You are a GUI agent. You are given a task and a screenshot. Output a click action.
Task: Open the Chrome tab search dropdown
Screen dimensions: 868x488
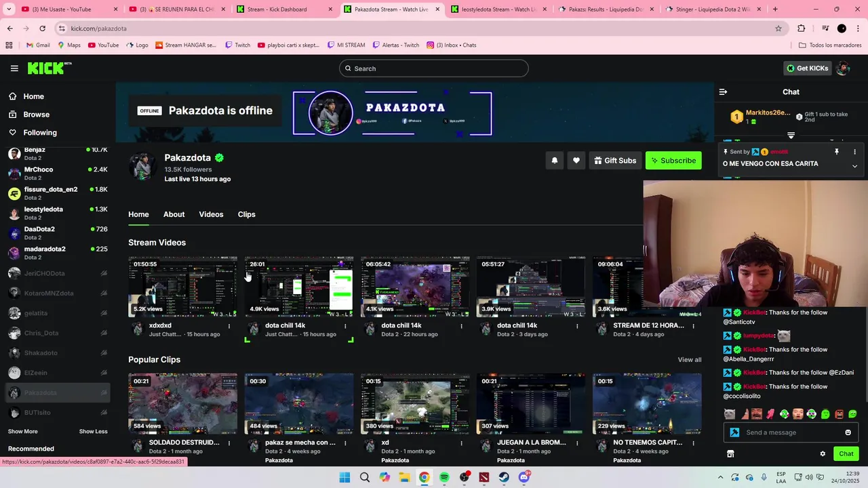(x=9, y=9)
